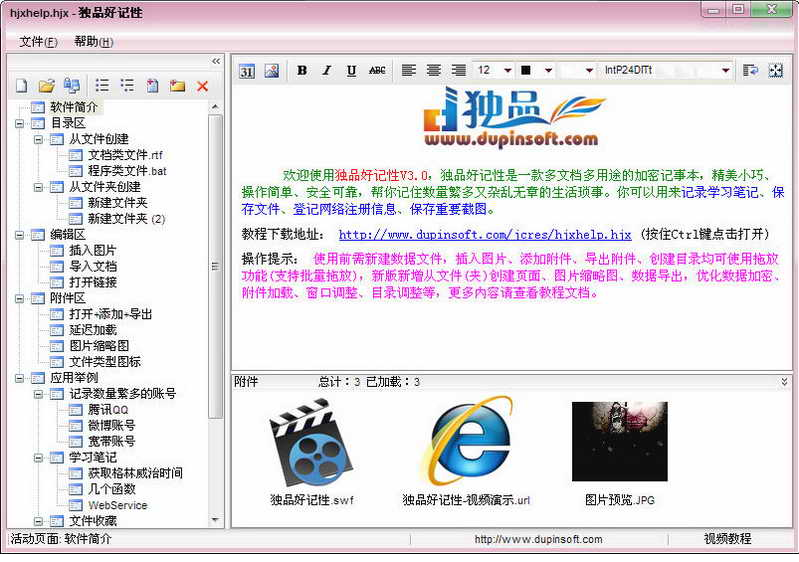Open the 插入图片 page
The image size is (799, 562).
93,251
